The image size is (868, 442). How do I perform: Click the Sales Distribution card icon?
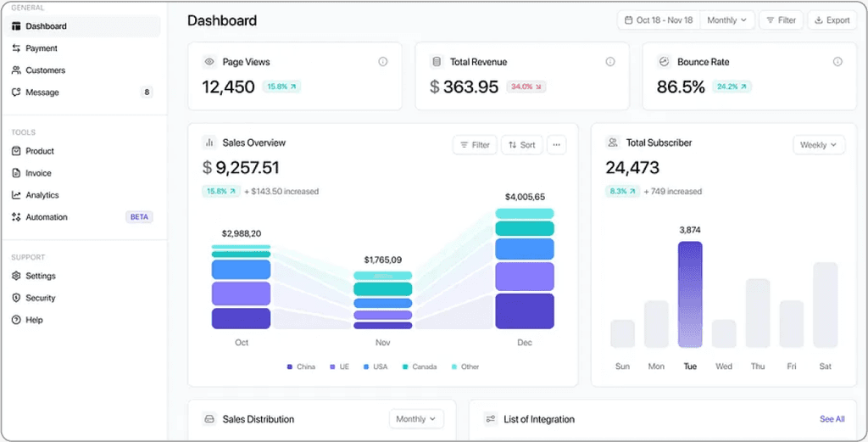click(209, 419)
